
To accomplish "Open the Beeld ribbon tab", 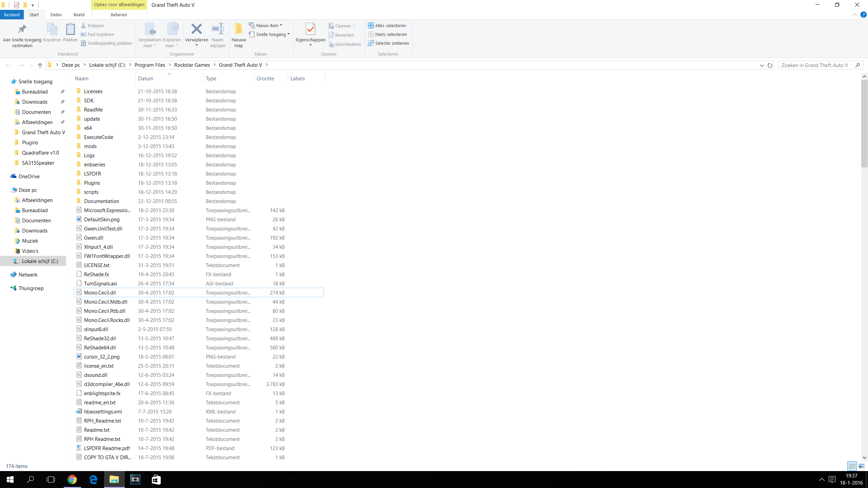I will tap(79, 15).
